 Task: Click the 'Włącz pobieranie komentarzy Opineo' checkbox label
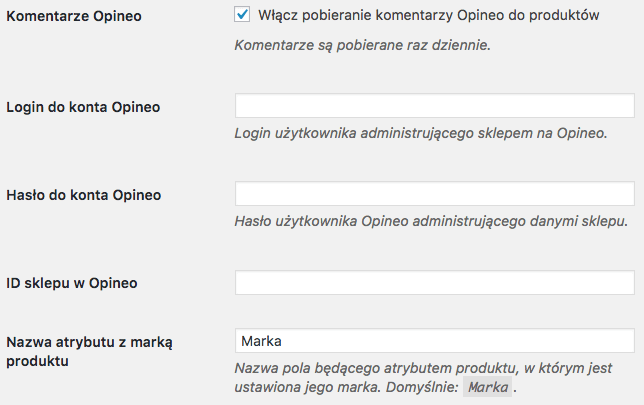click(428, 16)
